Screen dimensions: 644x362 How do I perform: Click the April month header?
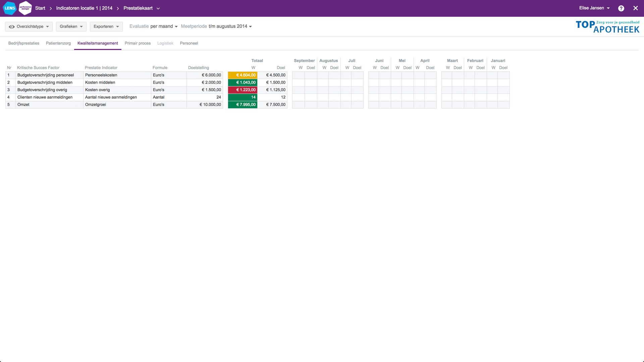[x=425, y=61]
